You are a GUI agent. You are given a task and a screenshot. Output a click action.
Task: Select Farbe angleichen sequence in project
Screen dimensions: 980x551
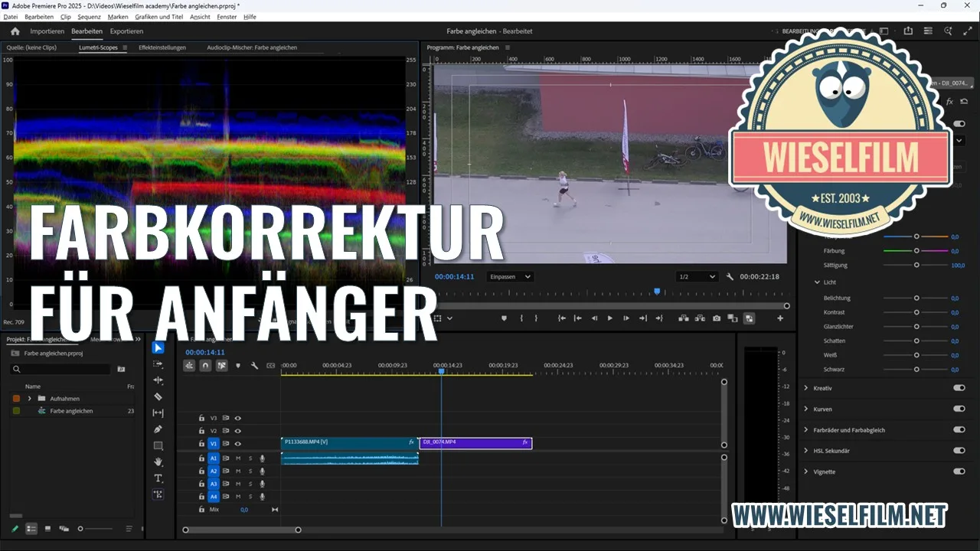[x=71, y=411]
